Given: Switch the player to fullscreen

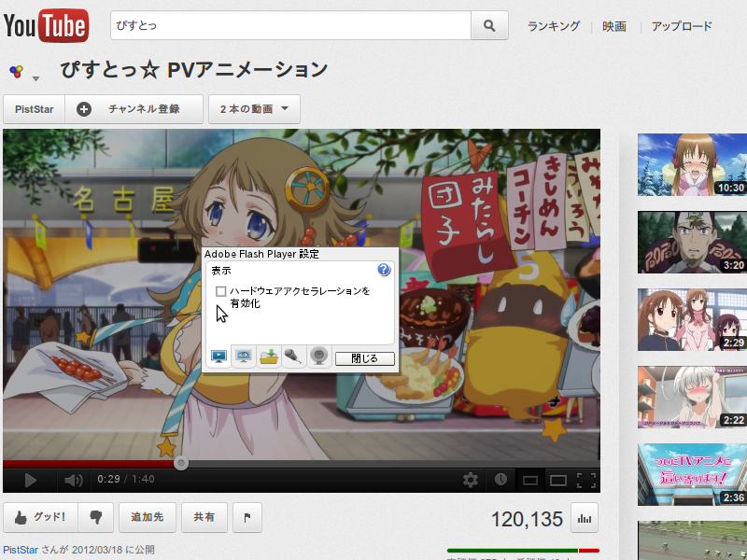Looking at the screenshot, I should (x=585, y=480).
